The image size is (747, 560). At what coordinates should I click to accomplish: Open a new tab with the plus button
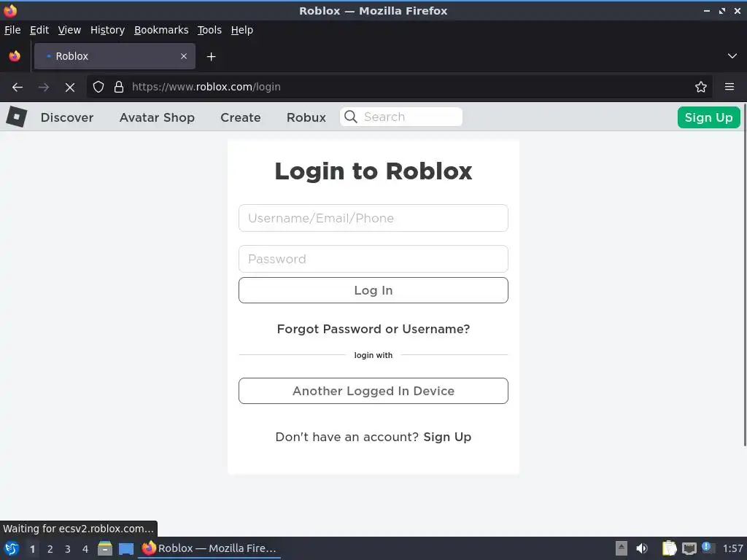[211, 57]
